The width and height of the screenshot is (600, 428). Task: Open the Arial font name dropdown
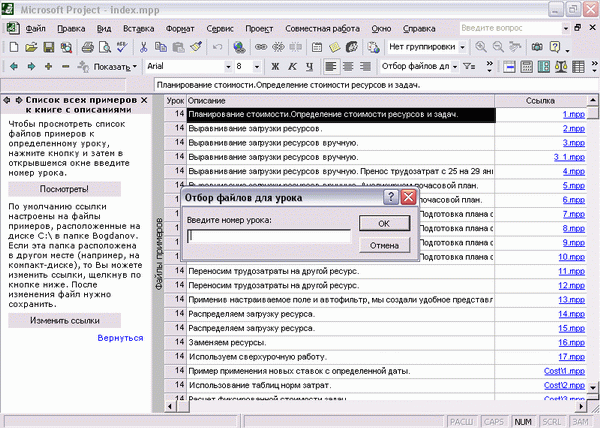pyautogui.click(x=228, y=67)
